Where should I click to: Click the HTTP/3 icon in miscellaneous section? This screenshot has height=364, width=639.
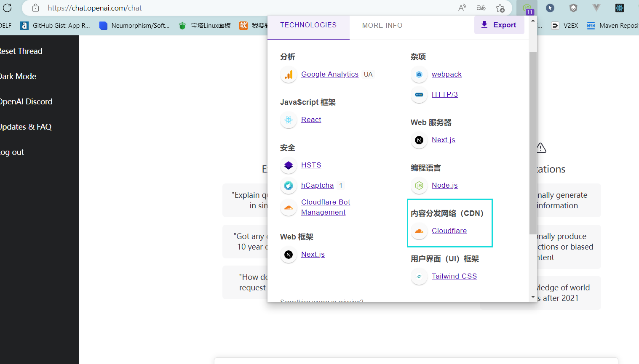(x=419, y=95)
